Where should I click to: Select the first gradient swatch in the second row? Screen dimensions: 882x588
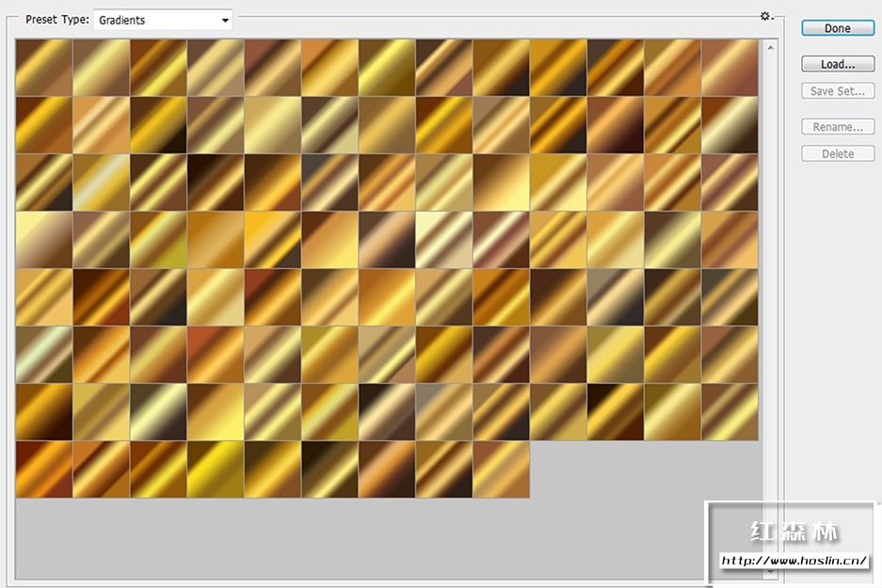pyautogui.click(x=44, y=125)
